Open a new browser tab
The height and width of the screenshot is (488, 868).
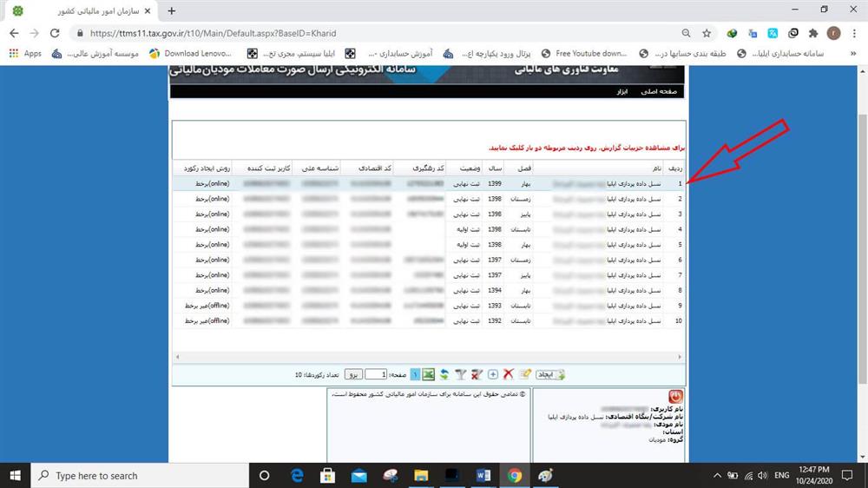[x=172, y=10]
